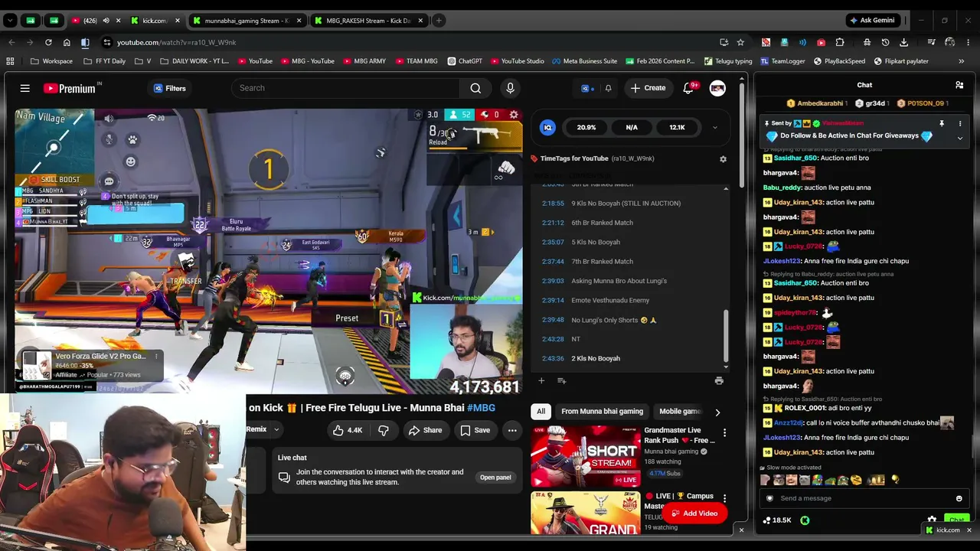980x551 pixels.
Task: Open the browser extensions puzzle icon
Action: click(x=840, y=42)
